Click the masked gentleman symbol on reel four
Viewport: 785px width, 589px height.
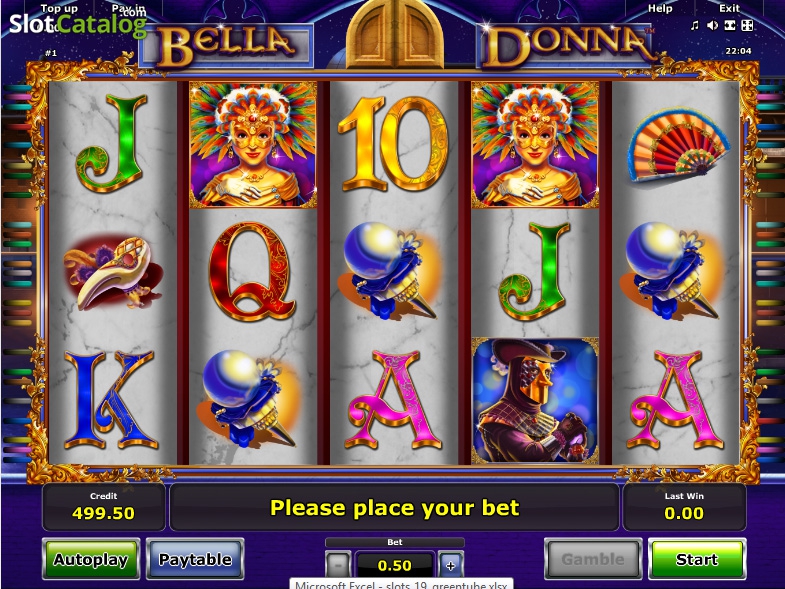(x=535, y=400)
